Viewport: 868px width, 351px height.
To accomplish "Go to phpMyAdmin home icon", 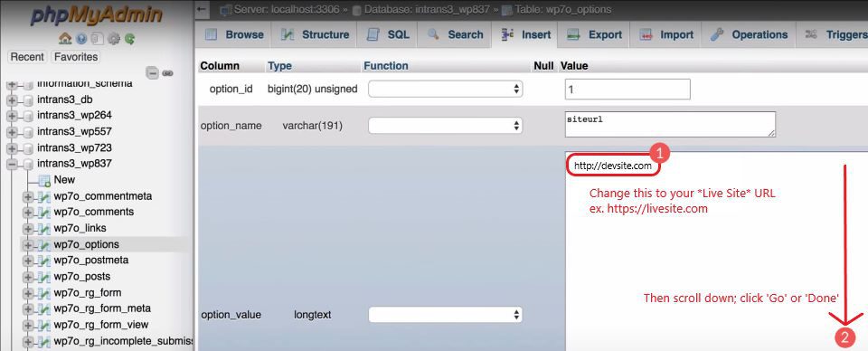I will pos(65,39).
